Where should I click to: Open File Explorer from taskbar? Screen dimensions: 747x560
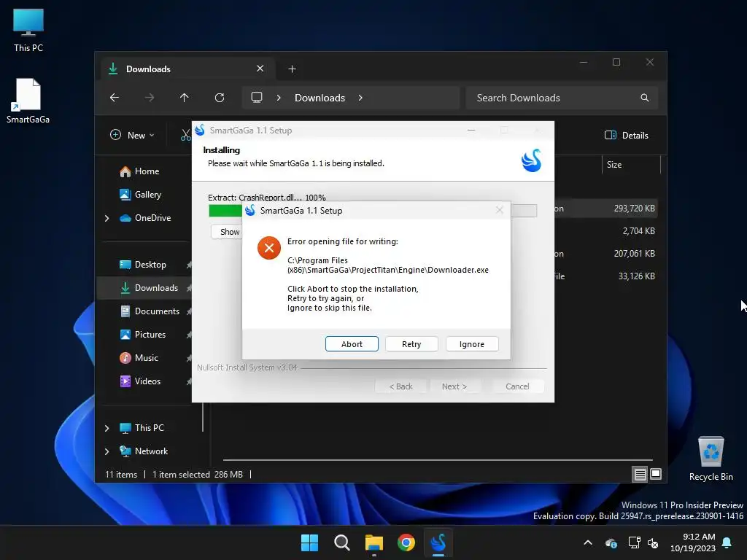coord(374,542)
